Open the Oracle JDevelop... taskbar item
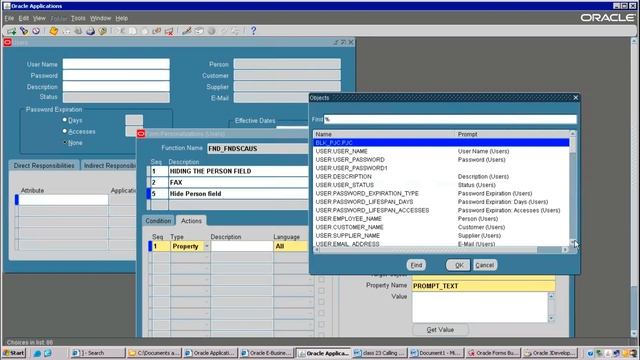The height and width of the screenshot is (360, 640). pyautogui.click(x=551, y=353)
